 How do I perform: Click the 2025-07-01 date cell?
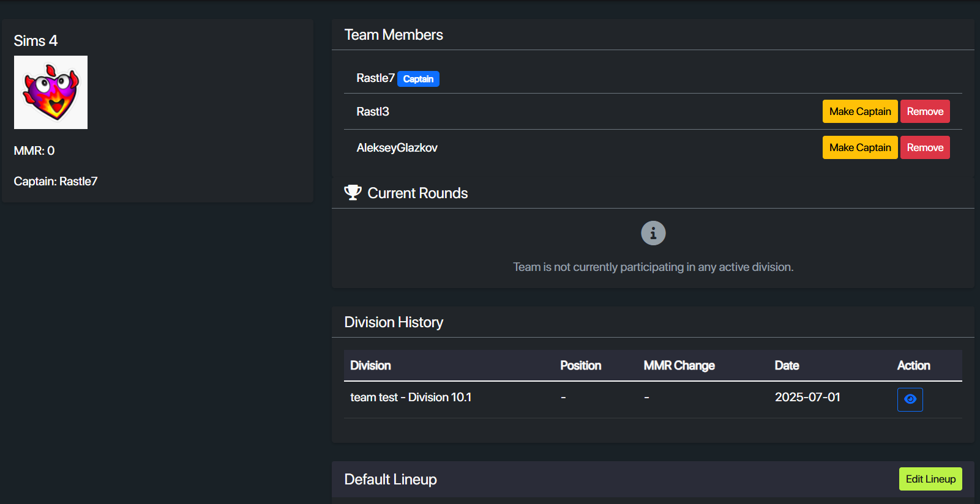pyautogui.click(x=807, y=398)
